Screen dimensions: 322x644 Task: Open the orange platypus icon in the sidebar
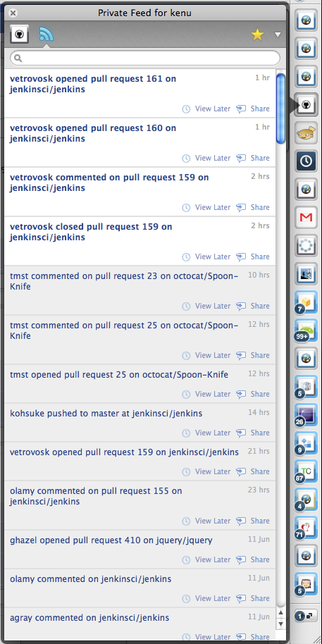[x=306, y=133]
